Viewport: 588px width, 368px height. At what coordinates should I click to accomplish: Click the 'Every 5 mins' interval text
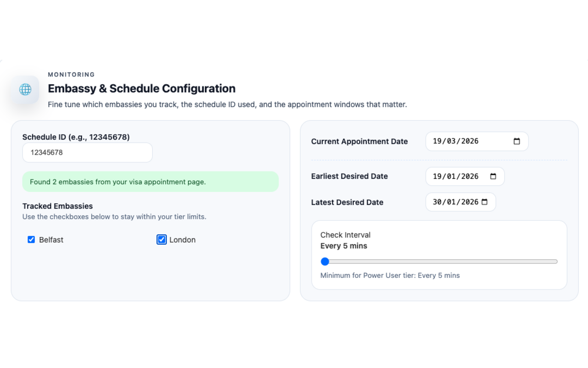[x=344, y=246]
